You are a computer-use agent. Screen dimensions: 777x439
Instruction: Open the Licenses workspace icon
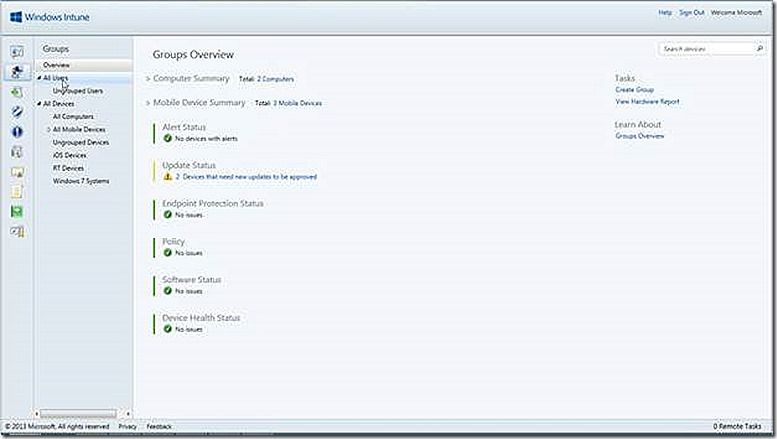(x=17, y=172)
